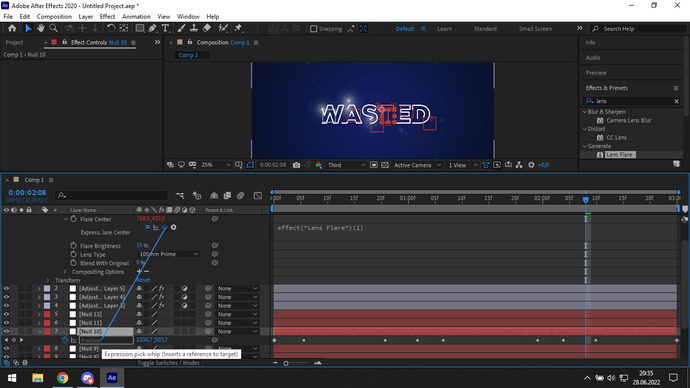Enable Motion Blur timeline icon
Viewport: 690px width, 388px height.
click(x=240, y=195)
